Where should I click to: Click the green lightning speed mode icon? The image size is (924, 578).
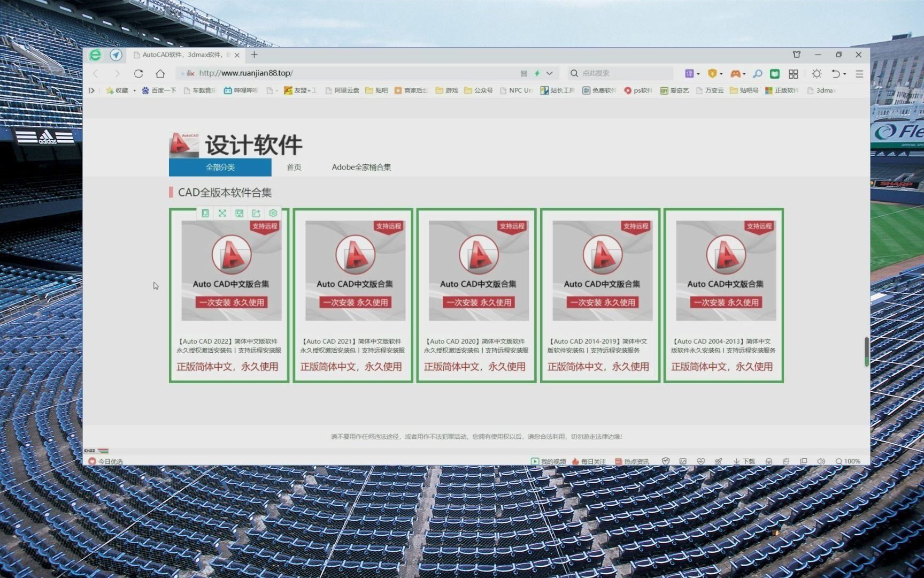coord(537,73)
